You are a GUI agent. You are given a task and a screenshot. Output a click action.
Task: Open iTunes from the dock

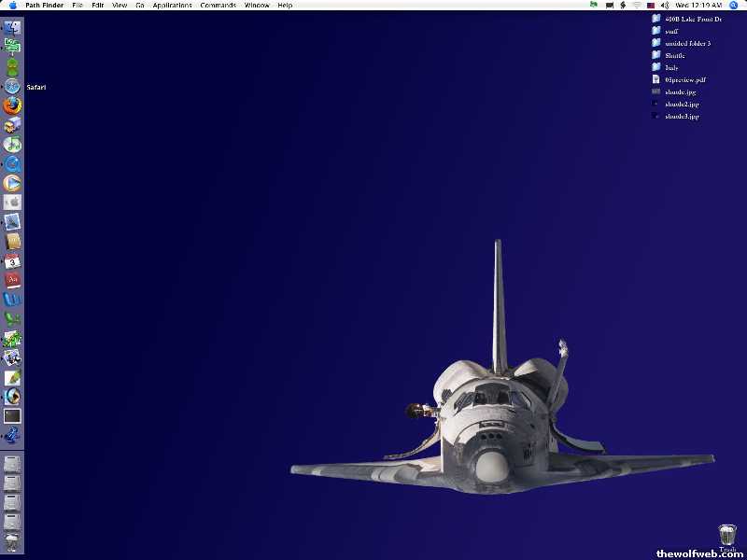12,145
